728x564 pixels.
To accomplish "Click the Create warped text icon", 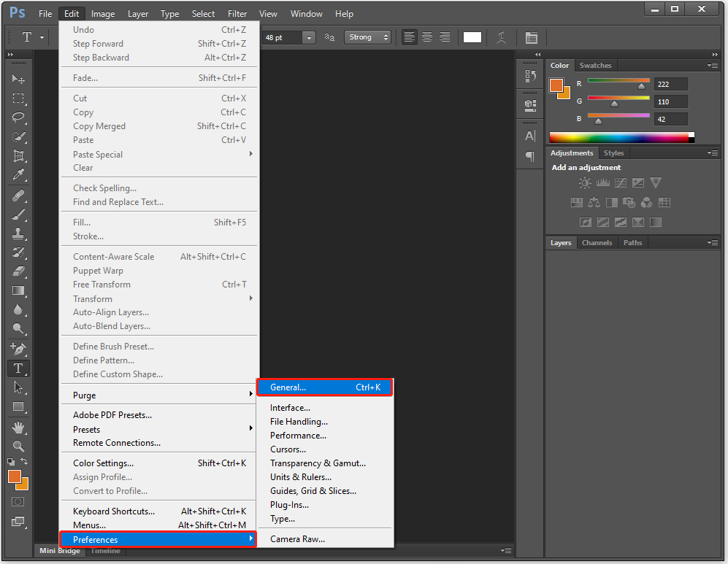I will click(501, 37).
